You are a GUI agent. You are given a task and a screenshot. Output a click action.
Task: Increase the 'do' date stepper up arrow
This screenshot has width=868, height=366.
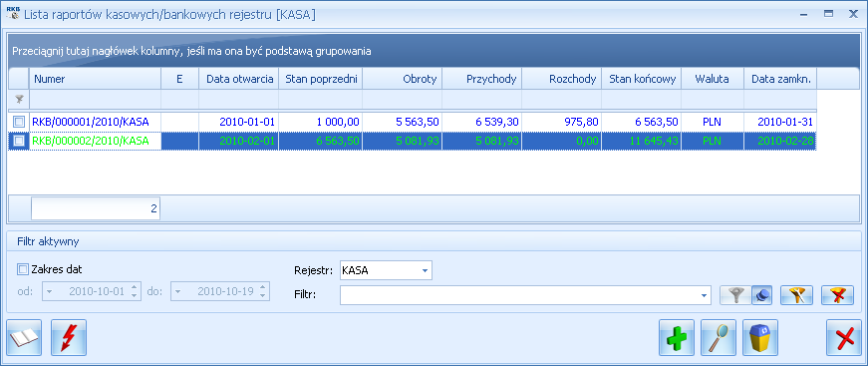pyautogui.click(x=263, y=287)
